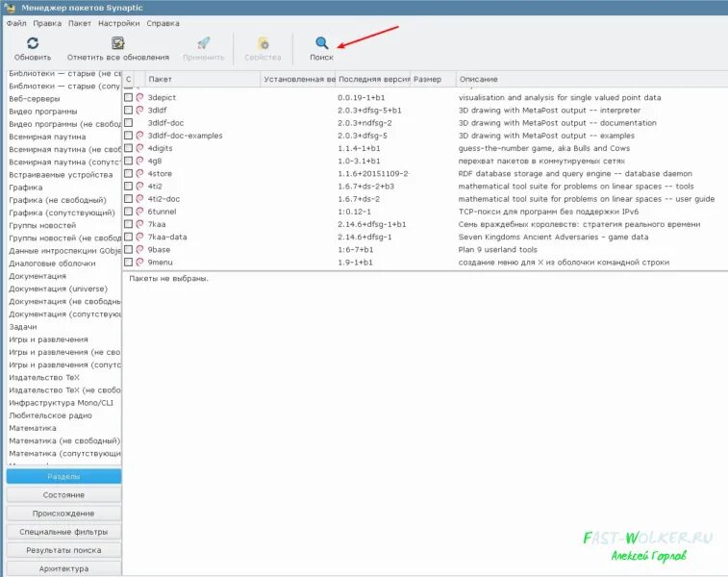Open Специальные фильтры view
Viewport: 728px width, 577px height.
(64, 532)
